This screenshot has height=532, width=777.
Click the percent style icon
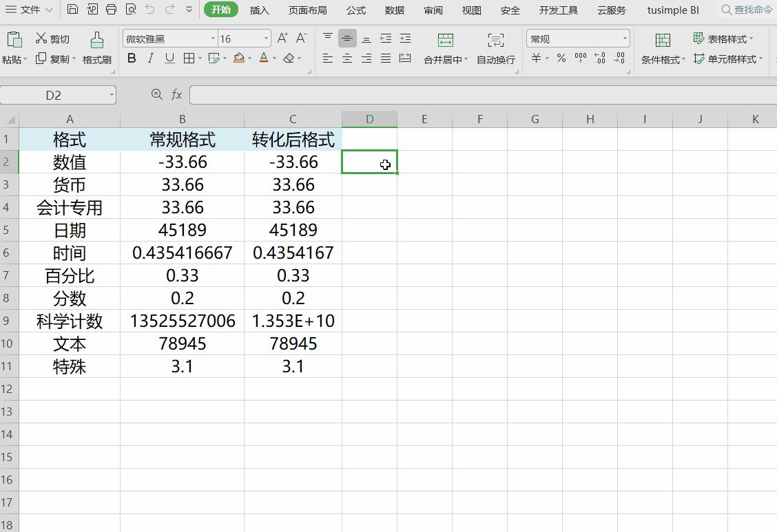[561, 58]
